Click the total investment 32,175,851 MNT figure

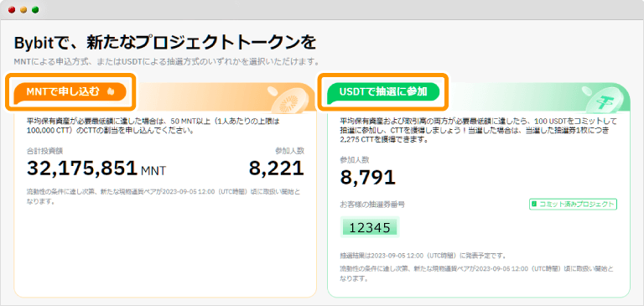click(x=96, y=169)
